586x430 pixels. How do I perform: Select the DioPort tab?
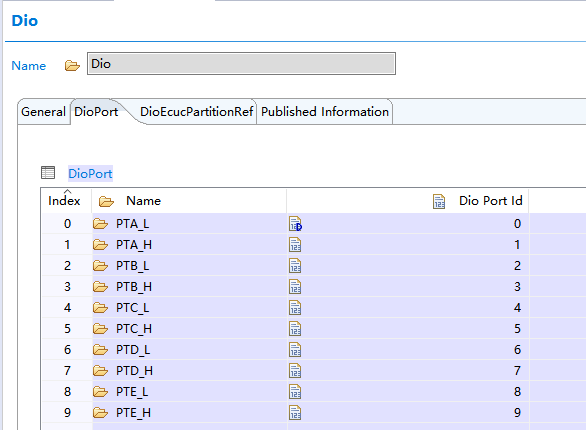[96, 112]
